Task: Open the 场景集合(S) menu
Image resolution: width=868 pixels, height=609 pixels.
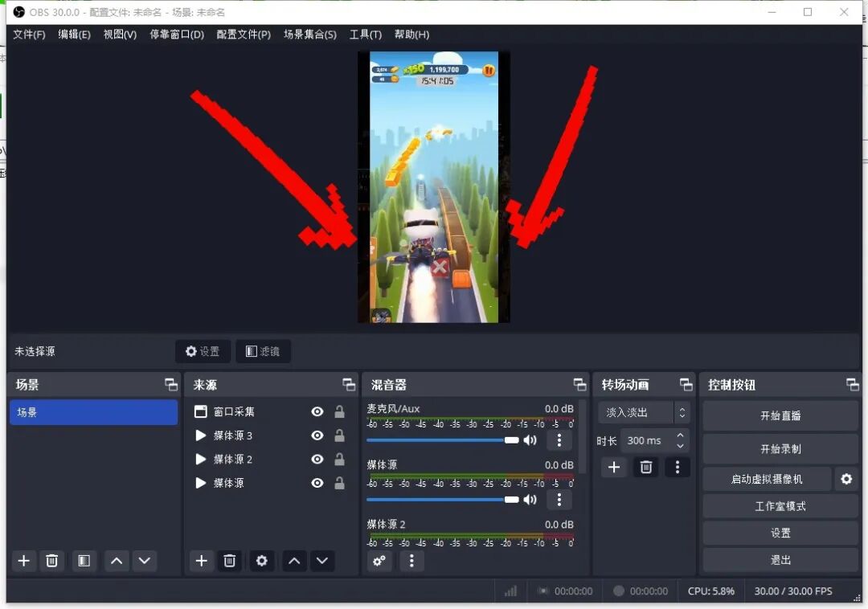Action: [310, 35]
